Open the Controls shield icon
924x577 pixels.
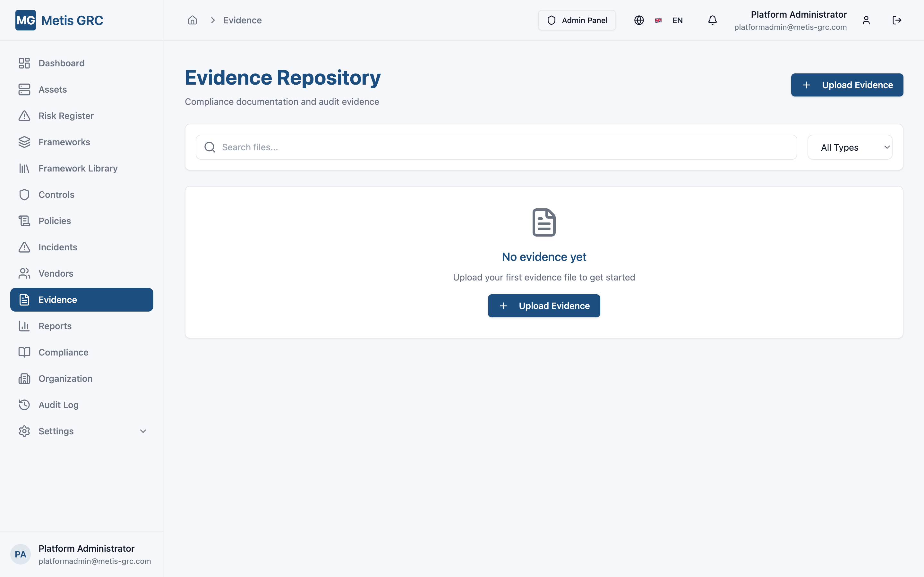coord(24,194)
